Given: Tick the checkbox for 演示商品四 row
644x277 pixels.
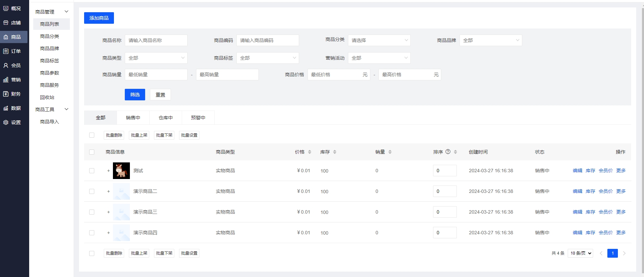Looking at the screenshot, I should point(92,233).
